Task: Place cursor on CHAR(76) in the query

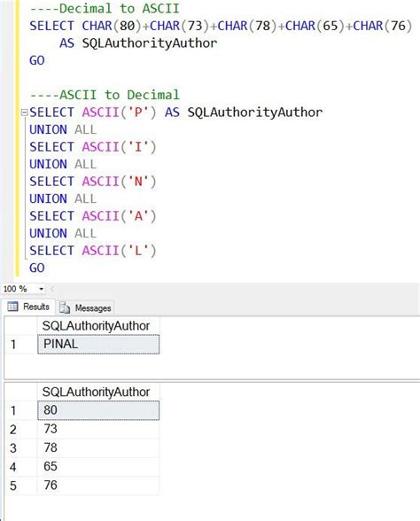Action: tap(383, 26)
